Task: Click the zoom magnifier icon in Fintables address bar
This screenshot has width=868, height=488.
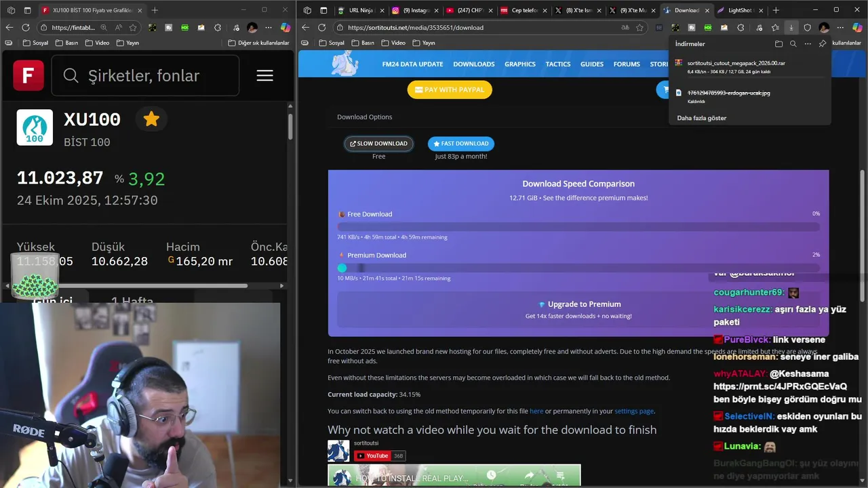Action: point(104,28)
